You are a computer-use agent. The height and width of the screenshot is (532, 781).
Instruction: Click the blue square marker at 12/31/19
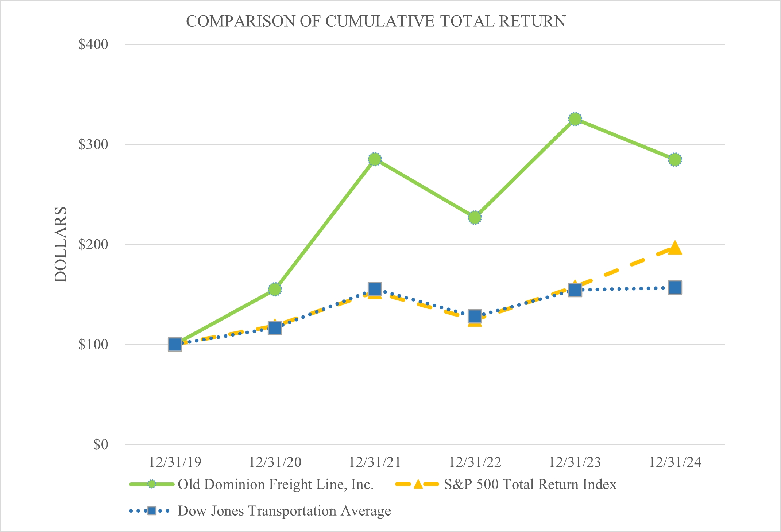[175, 344]
